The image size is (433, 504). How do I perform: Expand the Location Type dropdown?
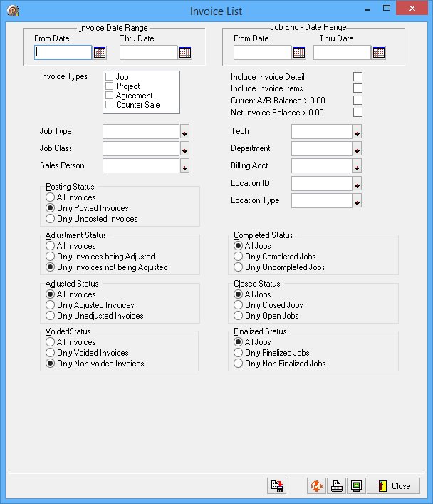(x=358, y=202)
